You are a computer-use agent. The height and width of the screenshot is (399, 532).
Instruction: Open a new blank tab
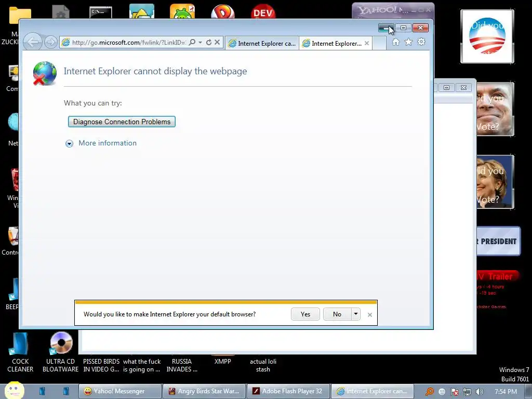[379, 44]
